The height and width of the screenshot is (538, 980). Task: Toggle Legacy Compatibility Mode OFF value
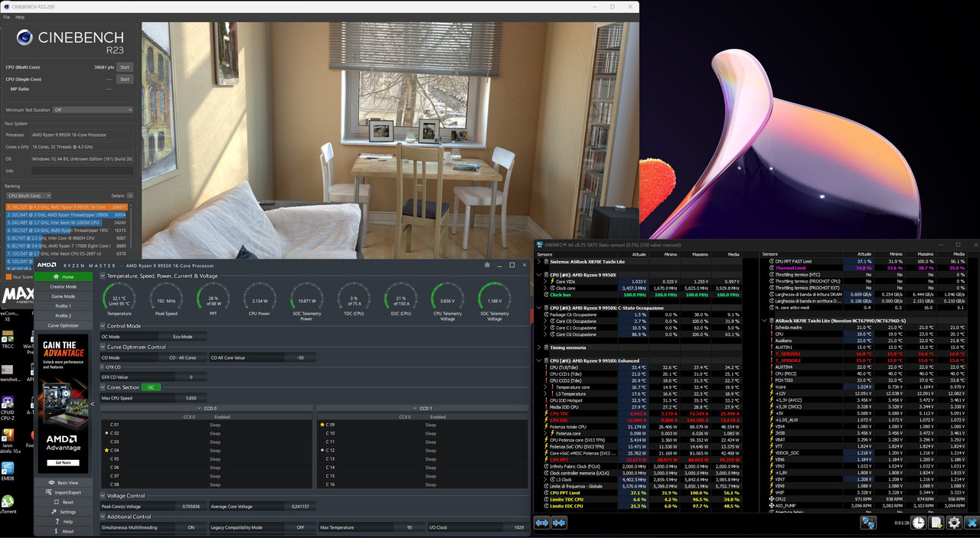(300, 527)
